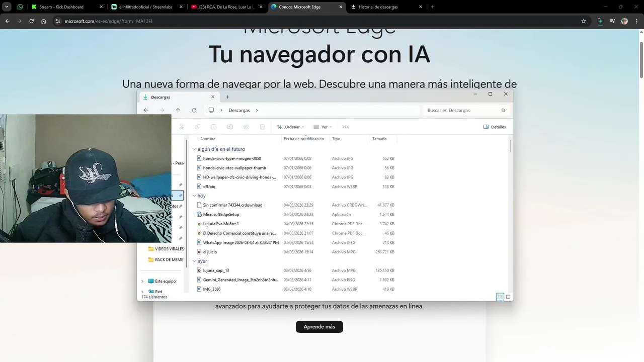Viewport: 644px width, 362px height.
Task: Bookmark this page with the star icon
Action: coord(584,21)
